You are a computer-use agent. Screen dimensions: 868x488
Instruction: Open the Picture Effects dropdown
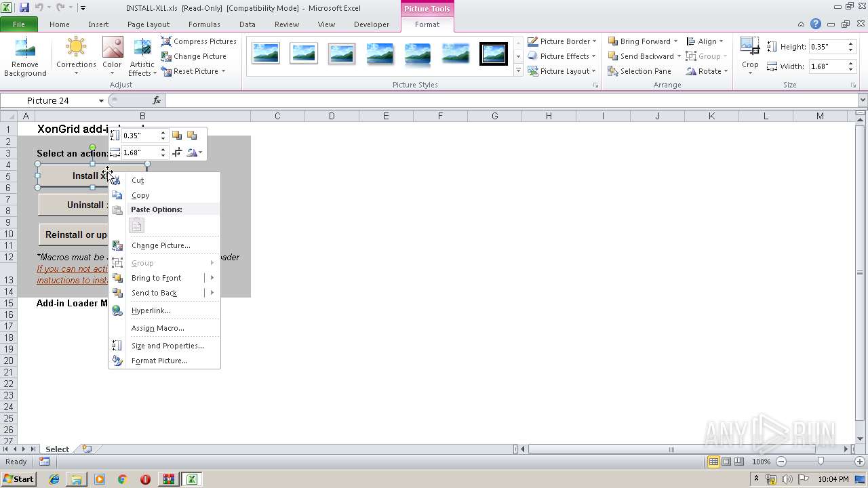click(x=562, y=56)
